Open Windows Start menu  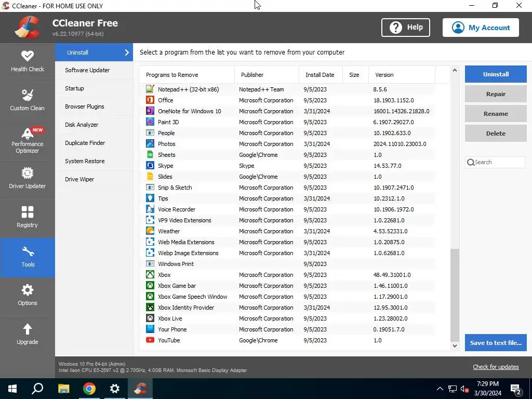click(12, 389)
